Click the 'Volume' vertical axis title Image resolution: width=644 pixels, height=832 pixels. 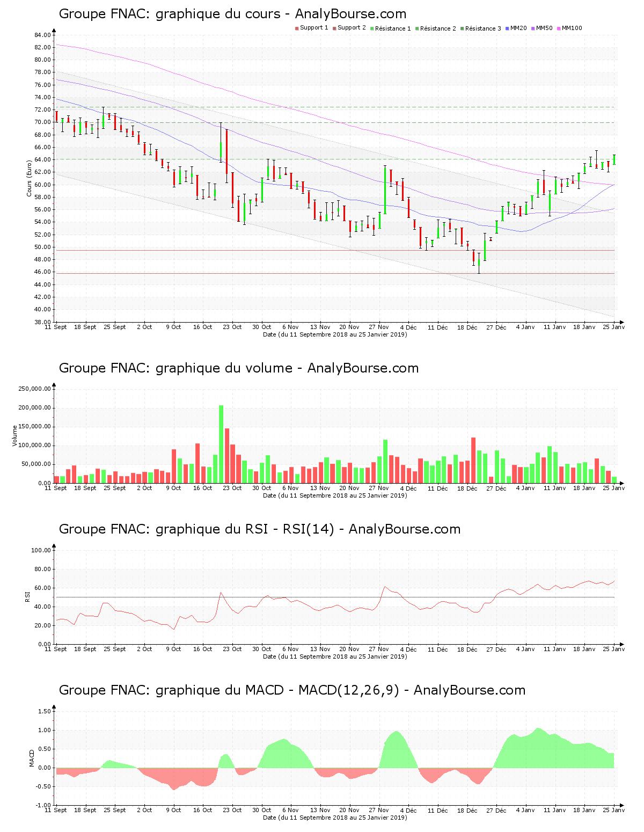pos(14,435)
